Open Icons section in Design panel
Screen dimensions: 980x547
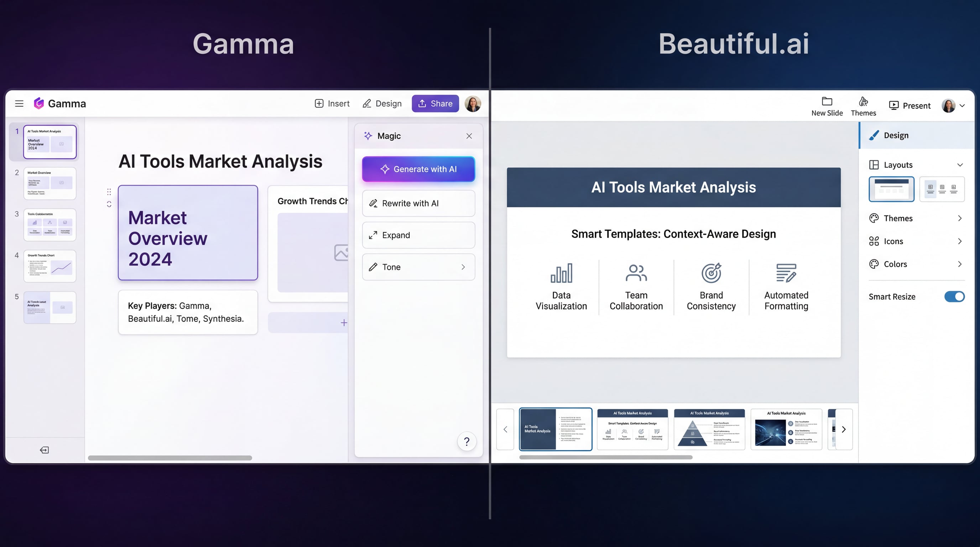click(x=917, y=241)
